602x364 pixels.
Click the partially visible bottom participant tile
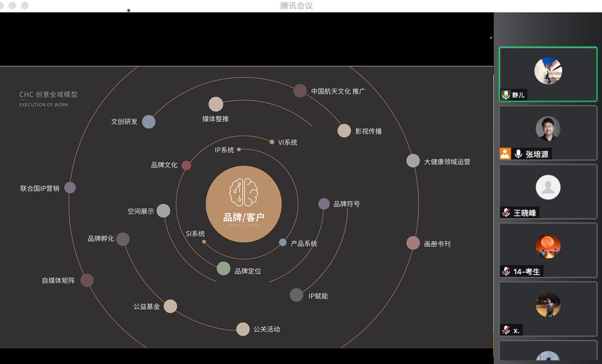[x=548, y=354]
